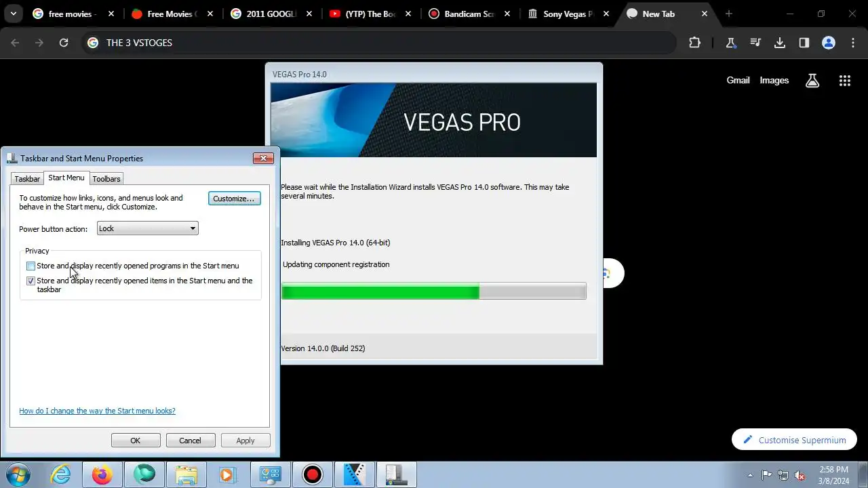Open the green Supermium browser taskbar icon
The width and height of the screenshot is (868, 488).
144,474
